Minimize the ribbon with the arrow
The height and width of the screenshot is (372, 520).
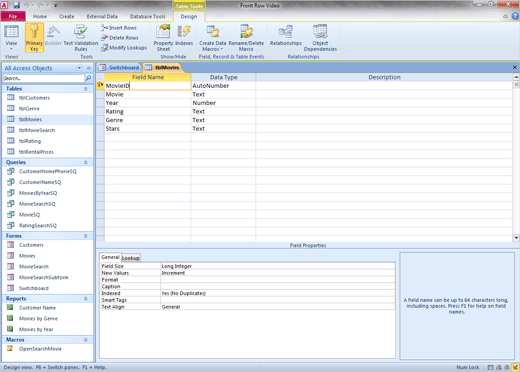pyautogui.click(x=505, y=16)
